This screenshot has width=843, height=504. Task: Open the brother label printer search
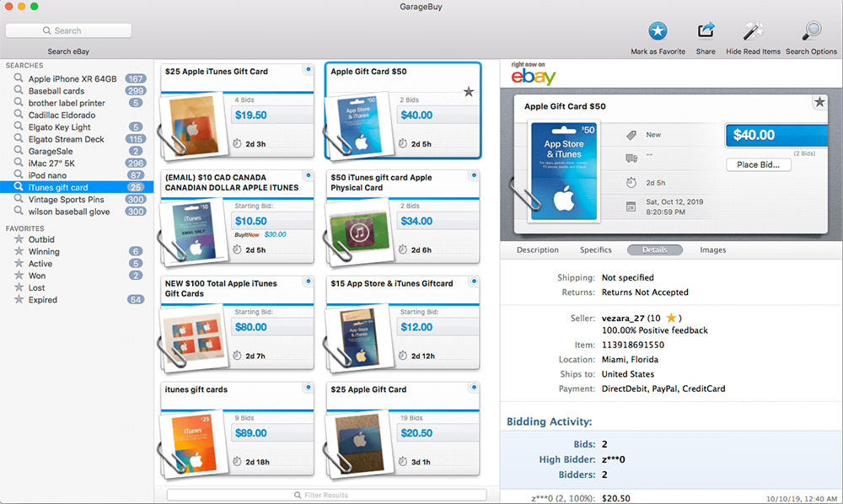(x=77, y=103)
